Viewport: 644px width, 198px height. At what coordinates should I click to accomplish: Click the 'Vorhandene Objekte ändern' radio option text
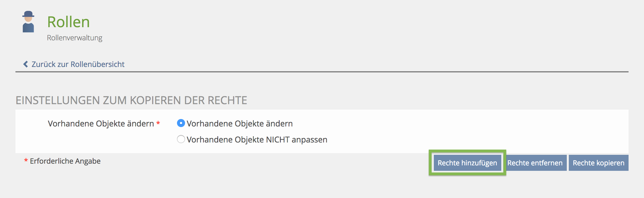tap(240, 124)
